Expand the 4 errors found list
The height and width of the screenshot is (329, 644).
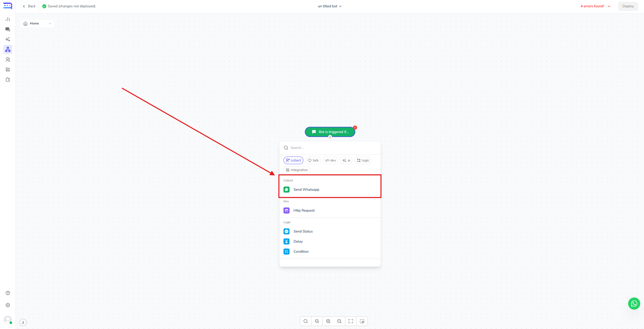[x=595, y=6]
